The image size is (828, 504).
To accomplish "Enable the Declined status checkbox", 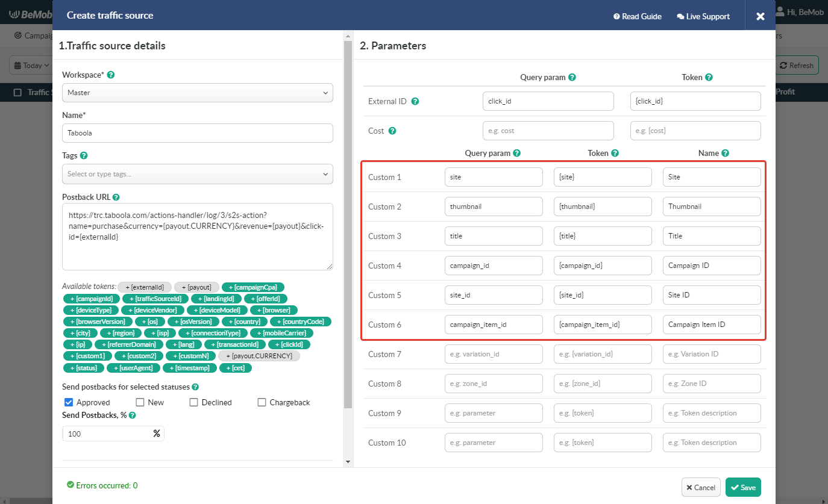I will pos(194,402).
